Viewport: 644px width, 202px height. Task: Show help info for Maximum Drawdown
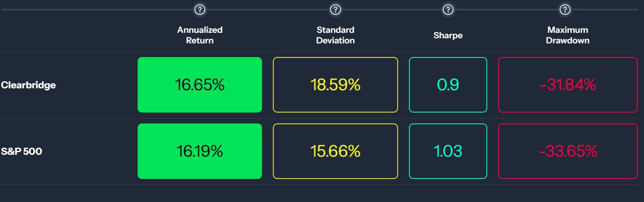pos(565,9)
